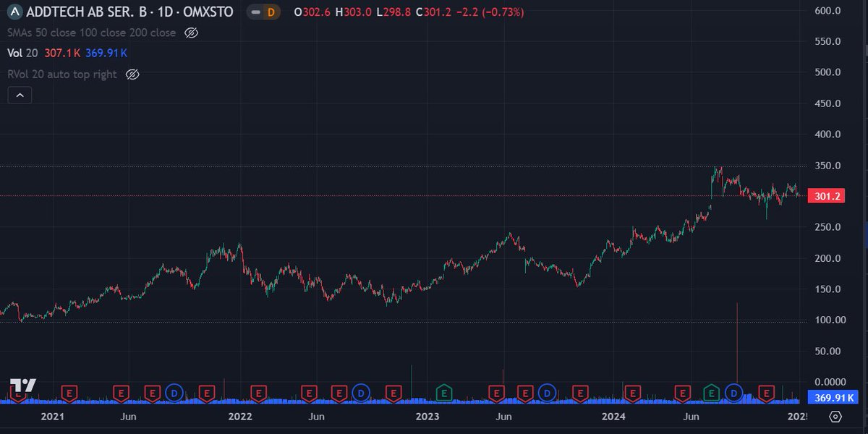Click the February 2024 earnings marker
The width and height of the screenshot is (868, 434).
[632, 393]
